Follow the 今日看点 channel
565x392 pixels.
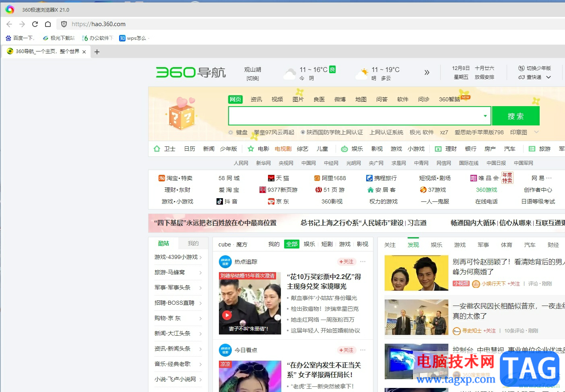click(x=346, y=350)
